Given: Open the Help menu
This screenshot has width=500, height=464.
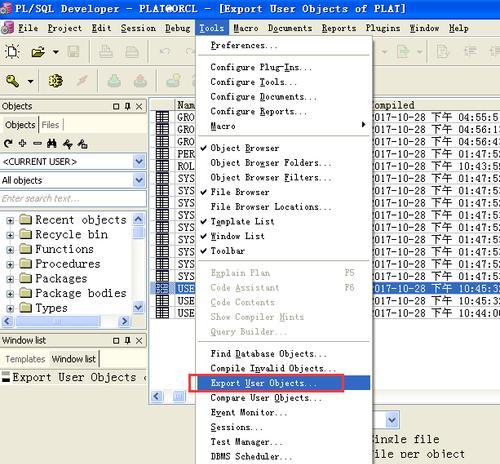Looking at the screenshot, I should coord(458,28).
